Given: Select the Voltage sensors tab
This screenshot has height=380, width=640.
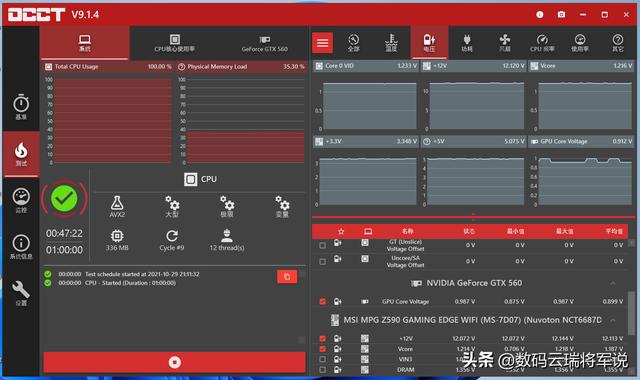Looking at the screenshot, I should [429, 42].
